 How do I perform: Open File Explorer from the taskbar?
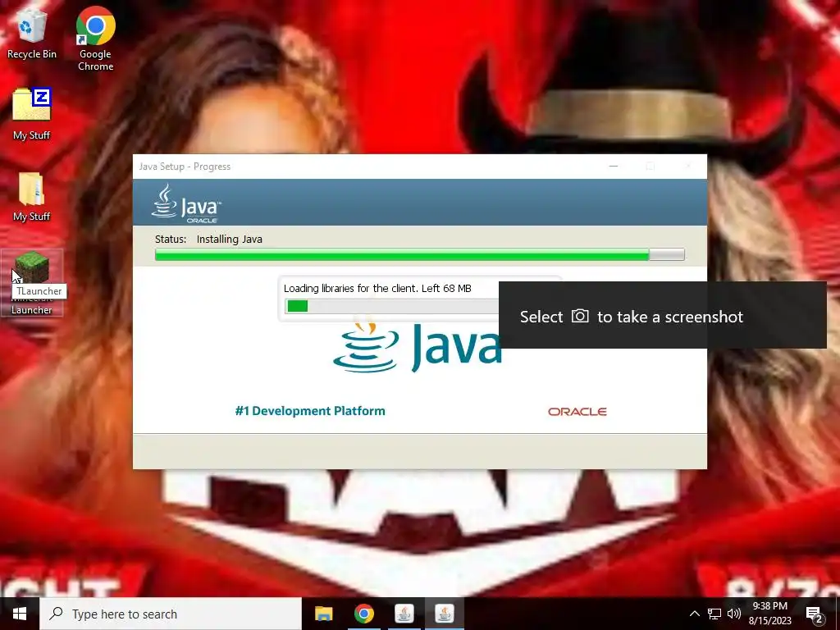[323, 614]
